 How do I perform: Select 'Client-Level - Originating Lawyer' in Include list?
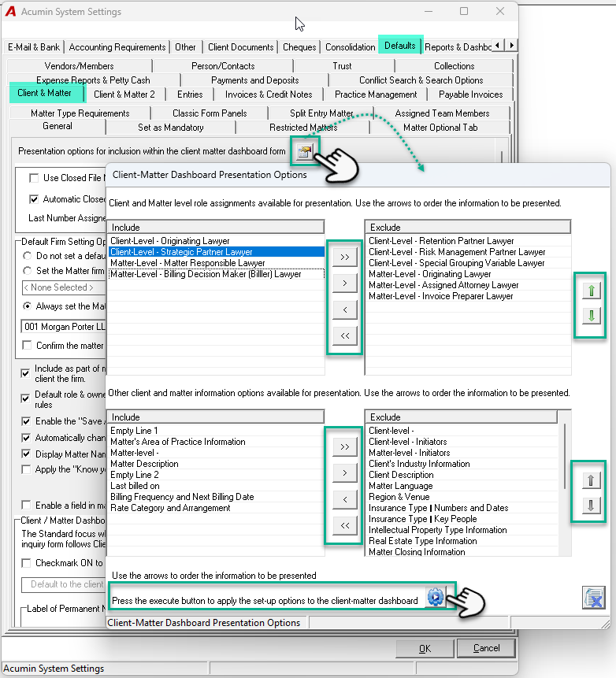click(x=216, y=241)
